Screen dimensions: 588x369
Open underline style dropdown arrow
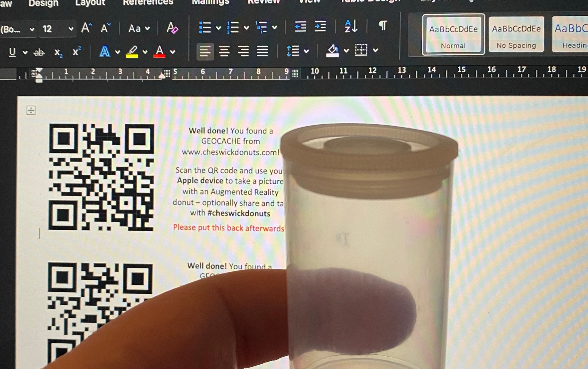pyautogui.click(x=25, y=53)
